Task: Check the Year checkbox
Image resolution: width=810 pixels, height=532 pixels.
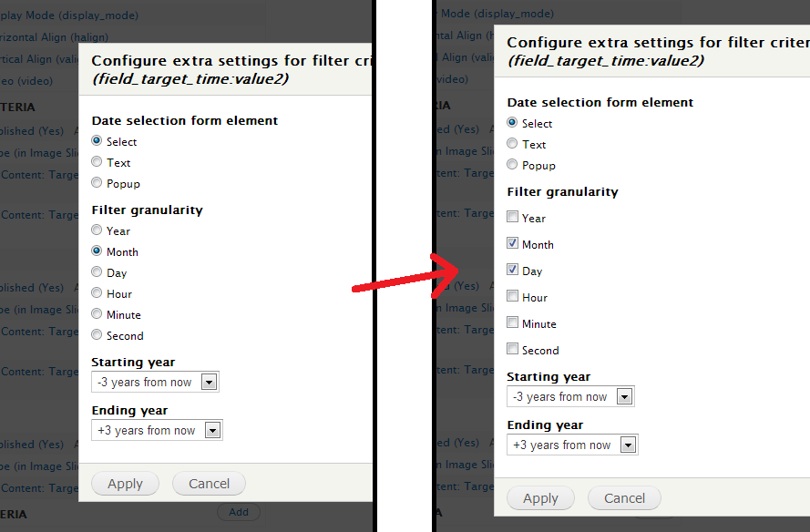Action: tap(512, 217)
